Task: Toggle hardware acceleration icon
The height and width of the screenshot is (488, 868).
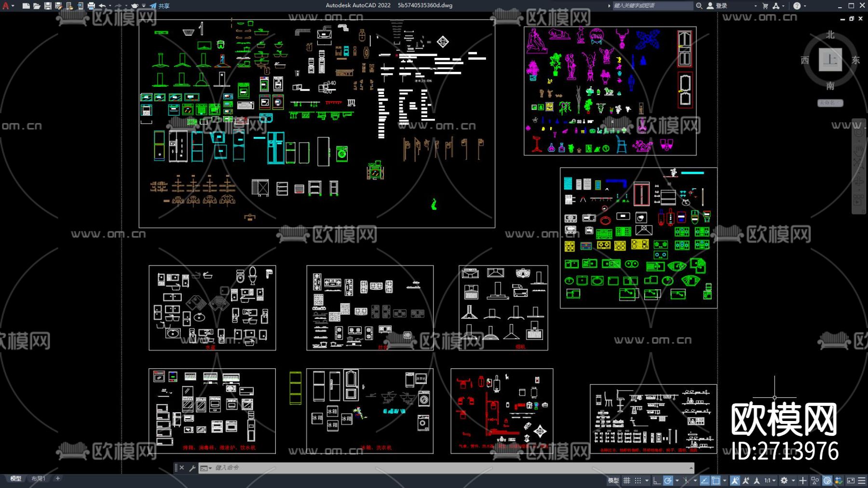Action: [x=827, y=480]
